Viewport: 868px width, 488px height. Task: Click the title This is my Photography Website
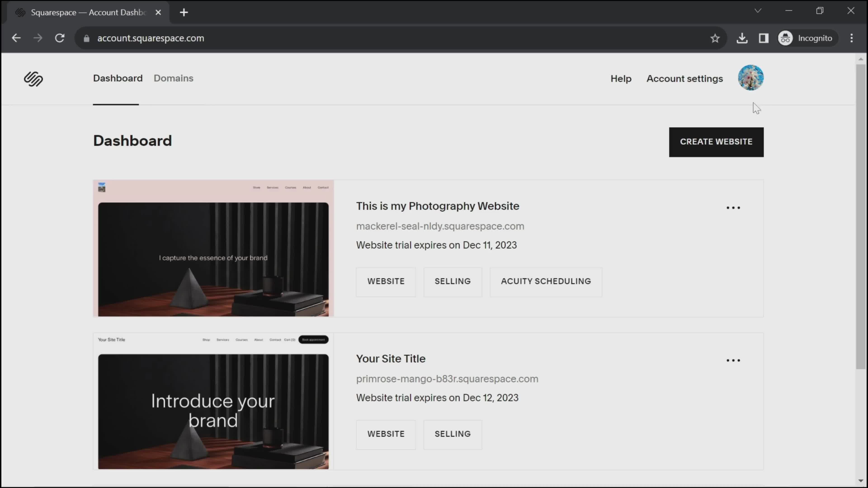point(437,206)
